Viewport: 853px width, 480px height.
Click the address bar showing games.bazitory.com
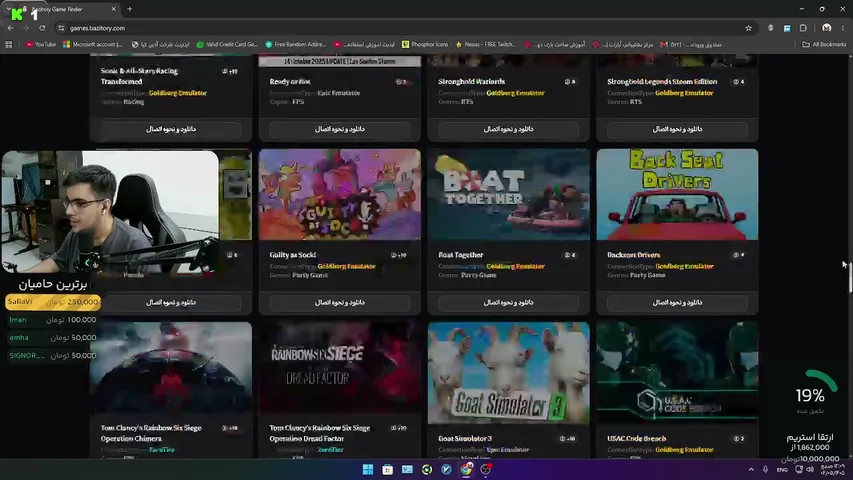tap(403, 28)
